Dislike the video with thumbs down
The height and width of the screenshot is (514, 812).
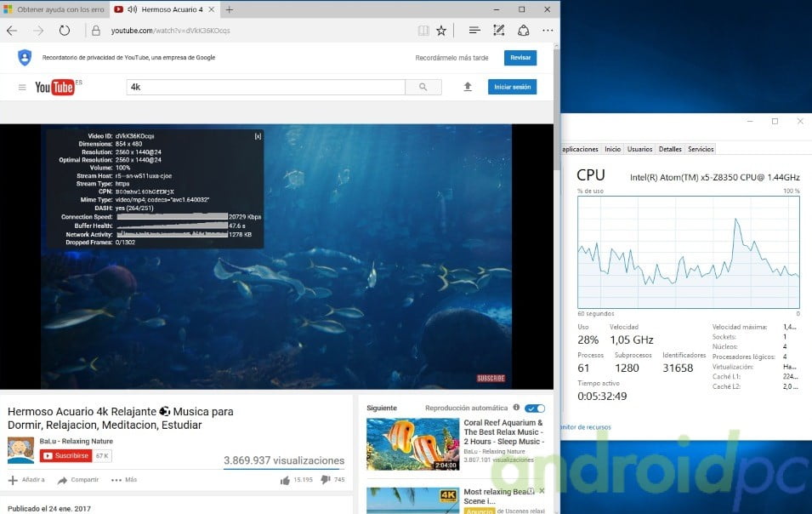pos(327,480)
